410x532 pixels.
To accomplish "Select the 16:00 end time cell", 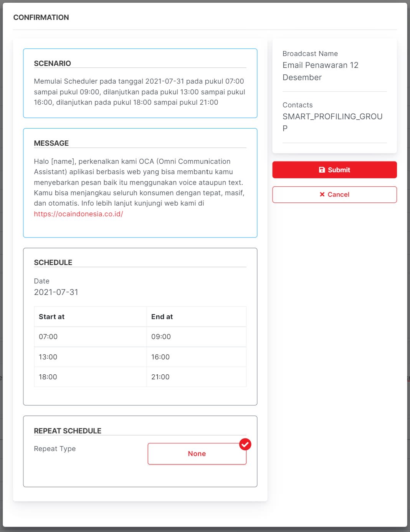I will coord(160,357).
